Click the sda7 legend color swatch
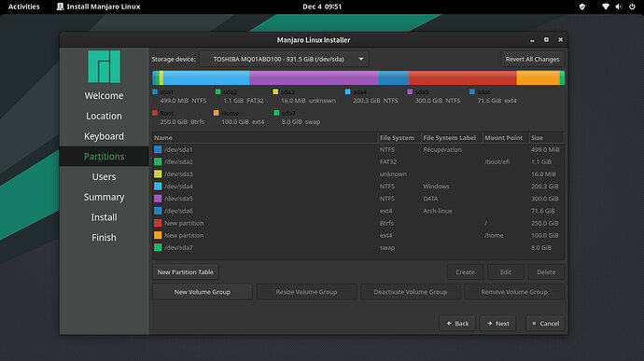644x361 pixels. (x=276, y=113)
